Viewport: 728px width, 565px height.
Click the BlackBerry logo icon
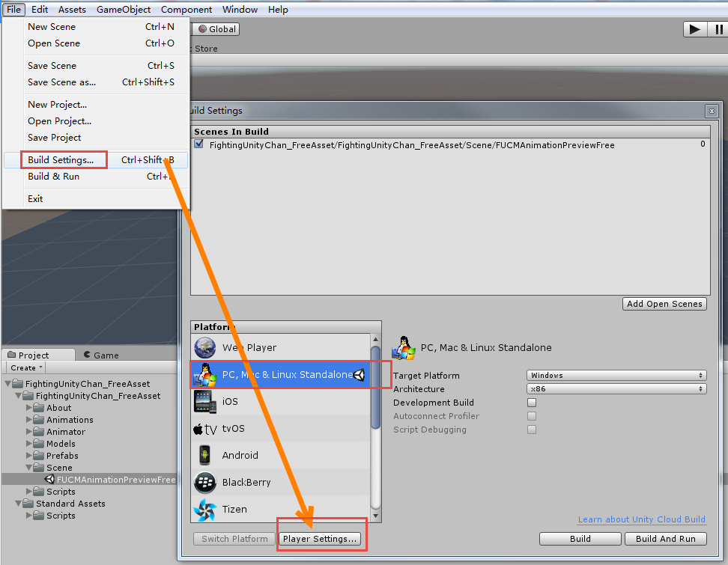click(x=204, y=483)
